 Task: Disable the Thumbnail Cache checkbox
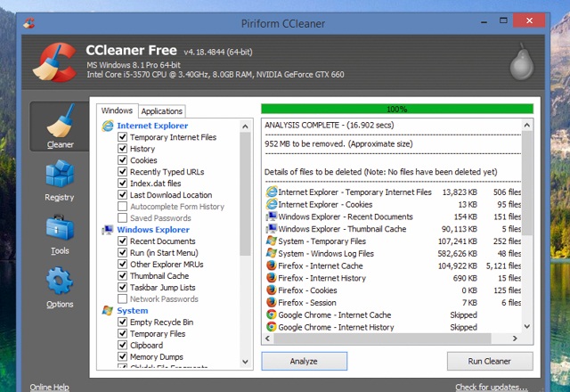point(123,276)
